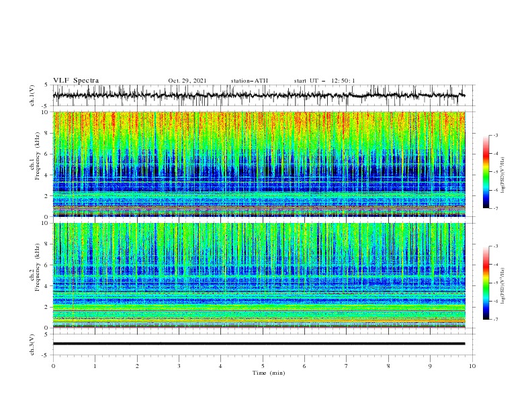Click the "5" volt tick on ch.1(V) axis
532x411 pixels.
pos(47,85)
